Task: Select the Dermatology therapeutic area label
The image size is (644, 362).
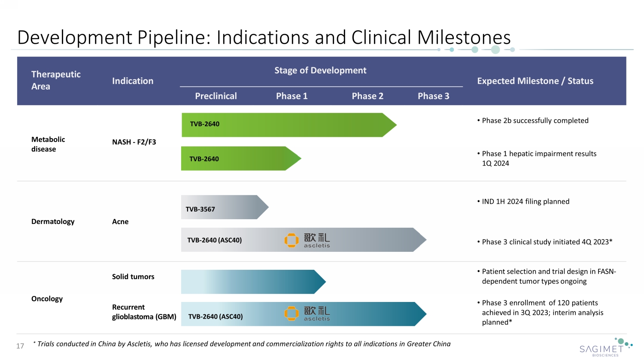Action: click(x=53, y=221)
